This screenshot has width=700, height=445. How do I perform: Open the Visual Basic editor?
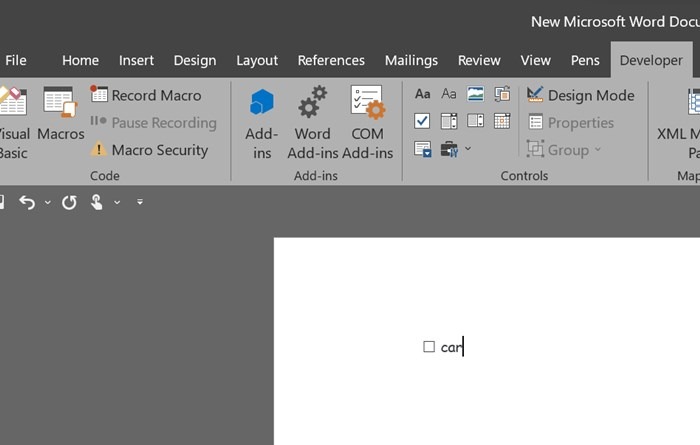(x=13, y=123)
